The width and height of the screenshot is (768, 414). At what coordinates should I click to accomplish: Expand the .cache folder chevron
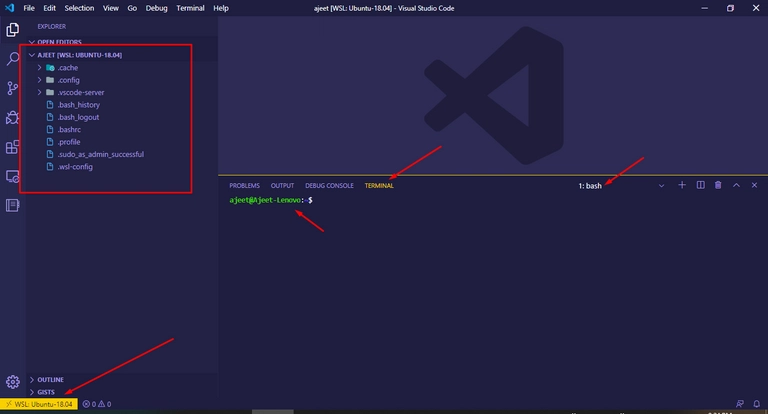tap(39, 68)
